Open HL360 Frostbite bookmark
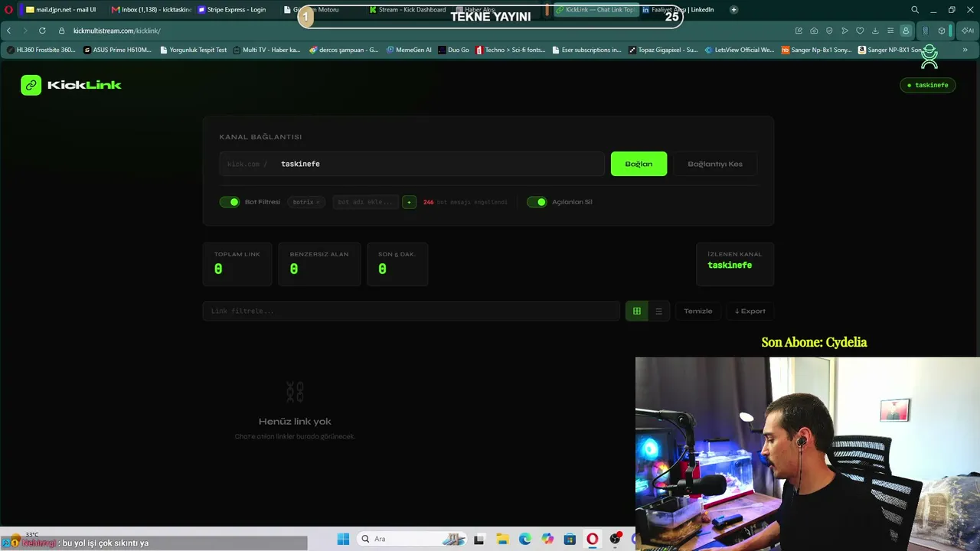This screenshot has height=551, width=980. point(41,50)
